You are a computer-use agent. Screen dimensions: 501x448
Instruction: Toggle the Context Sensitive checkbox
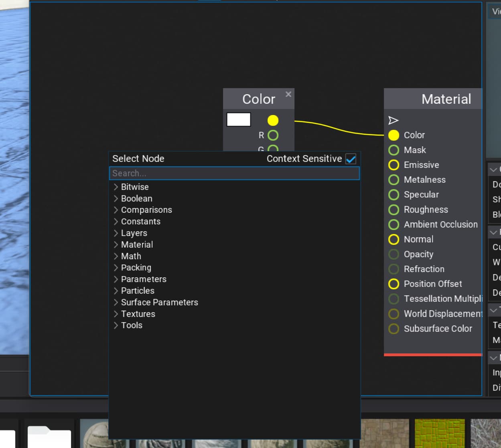(x=351, y=159)
